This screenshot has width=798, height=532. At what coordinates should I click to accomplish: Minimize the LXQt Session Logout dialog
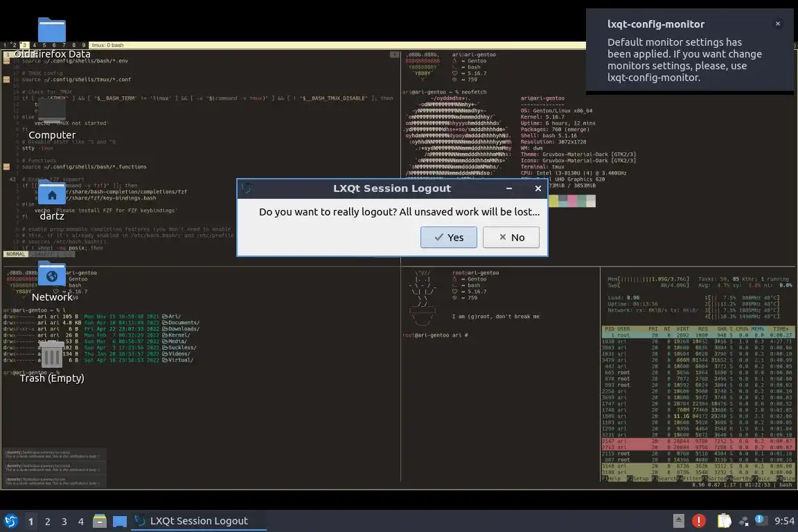[x=509, y=188]
